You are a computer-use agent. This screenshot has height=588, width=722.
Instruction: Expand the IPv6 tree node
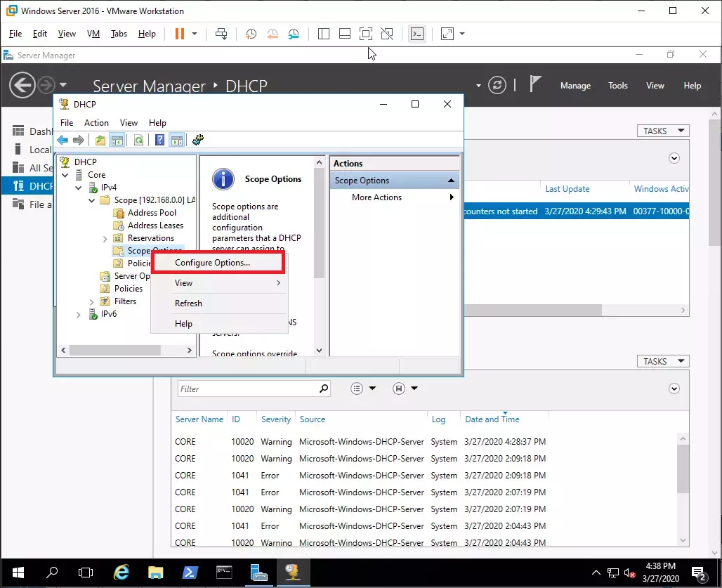pos(78,315)
